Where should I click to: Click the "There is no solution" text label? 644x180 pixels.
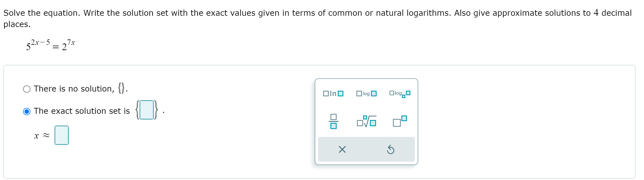[x=74, y=89]
